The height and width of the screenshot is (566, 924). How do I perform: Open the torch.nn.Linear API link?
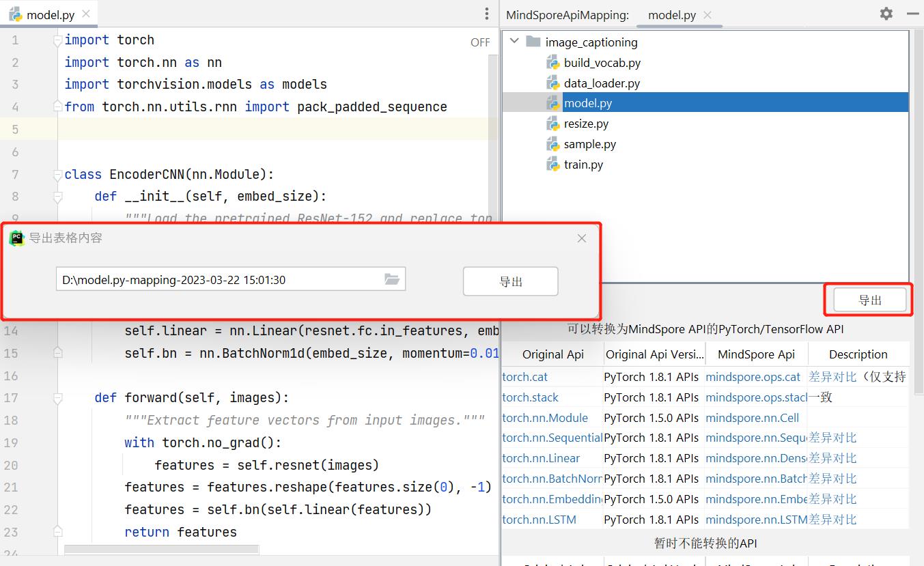point(541,458)
